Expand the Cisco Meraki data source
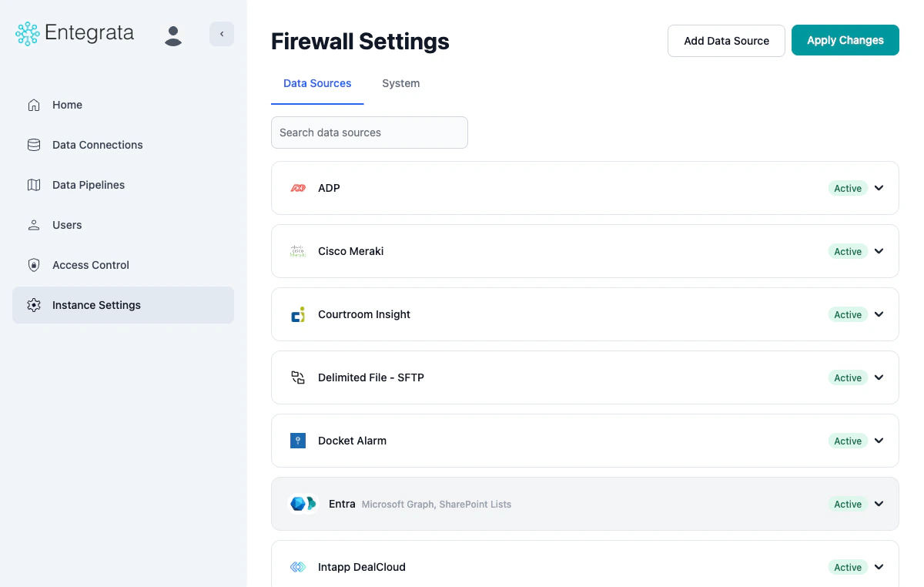Image resolution: width=924 pixels, height=587 pixels. point(879,251)
